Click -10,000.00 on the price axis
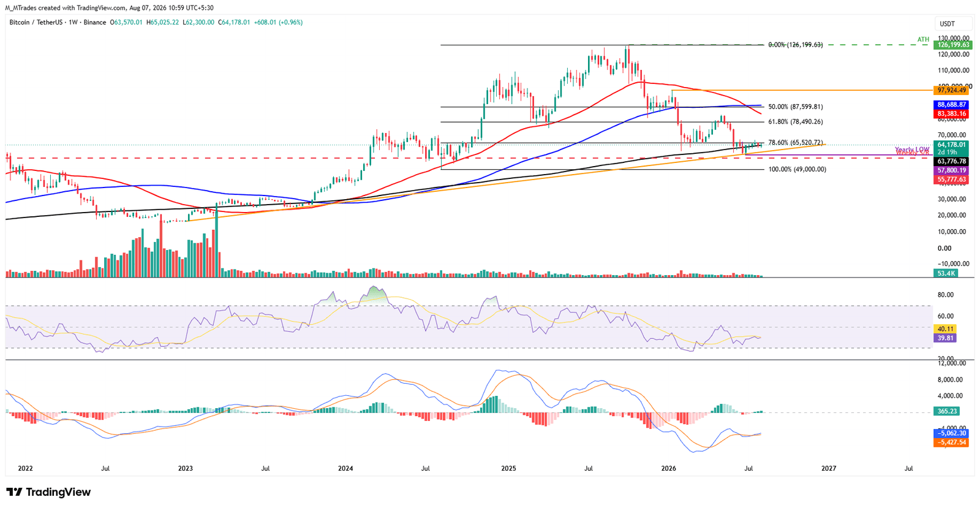Image resolution: width=980 pixels, height=508 pixels. coord(953,264)
